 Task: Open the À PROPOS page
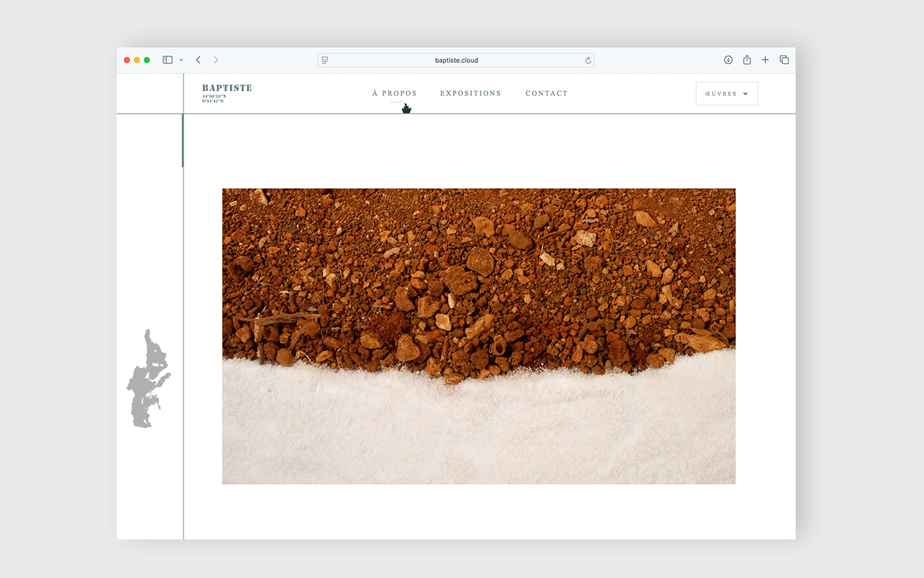coord(395,94)
